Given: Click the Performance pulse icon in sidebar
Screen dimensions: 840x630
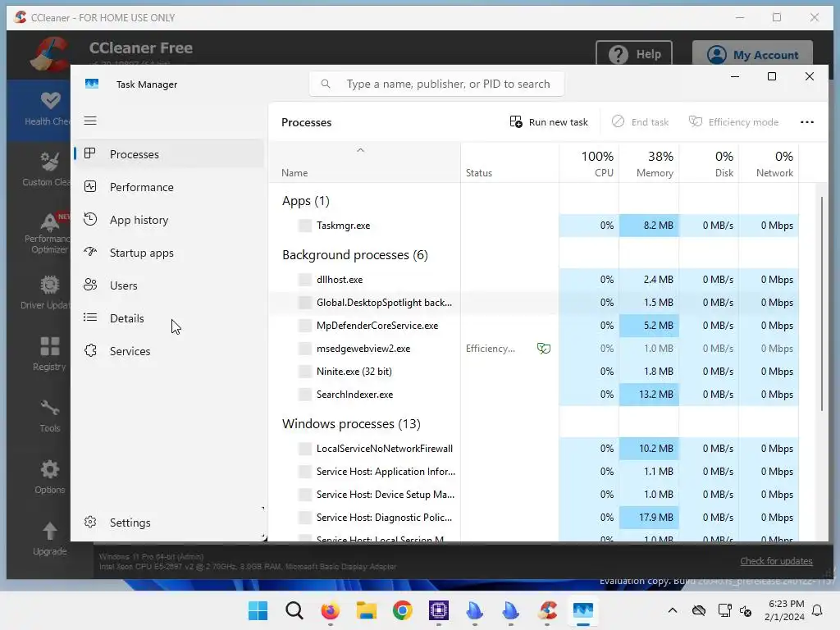Looking at the screenshot, I should (90, 186).
